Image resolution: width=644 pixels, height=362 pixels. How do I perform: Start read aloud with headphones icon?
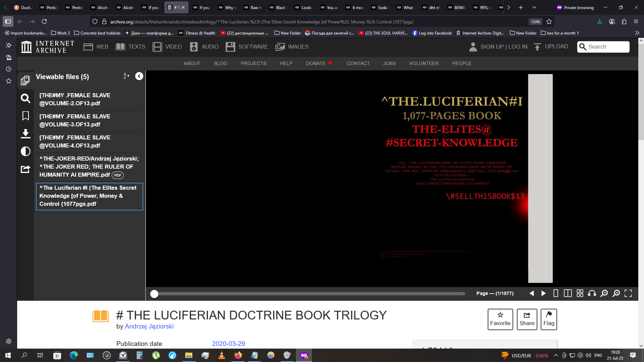tap(592, 293)
